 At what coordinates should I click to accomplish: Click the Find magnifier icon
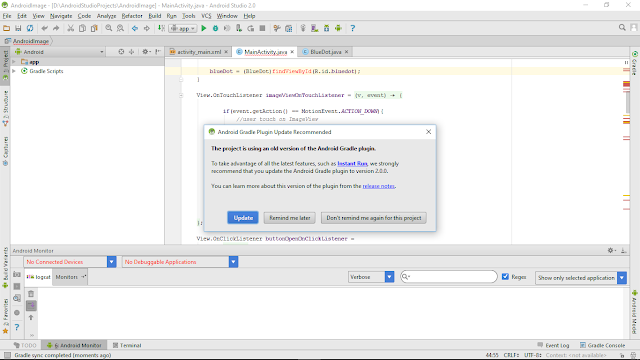coord(109,28)
